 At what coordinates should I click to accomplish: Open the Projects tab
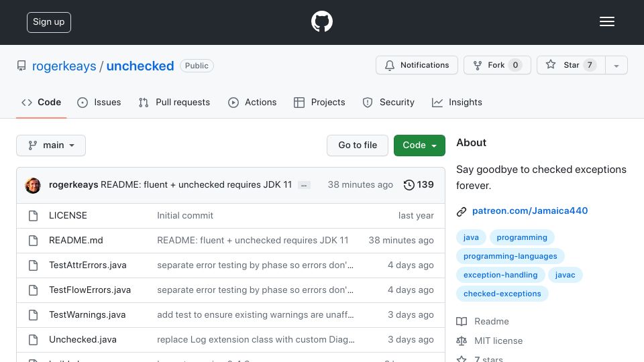coord(319,102)
